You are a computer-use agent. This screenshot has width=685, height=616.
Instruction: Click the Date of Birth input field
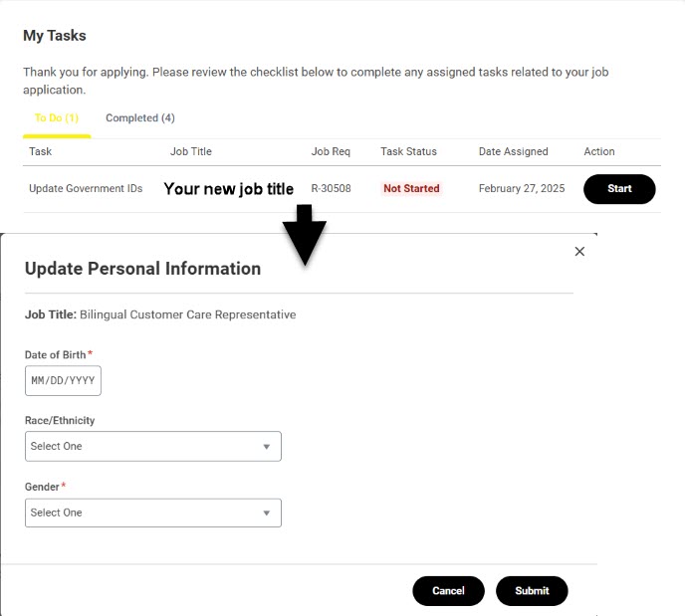[63, 381]
